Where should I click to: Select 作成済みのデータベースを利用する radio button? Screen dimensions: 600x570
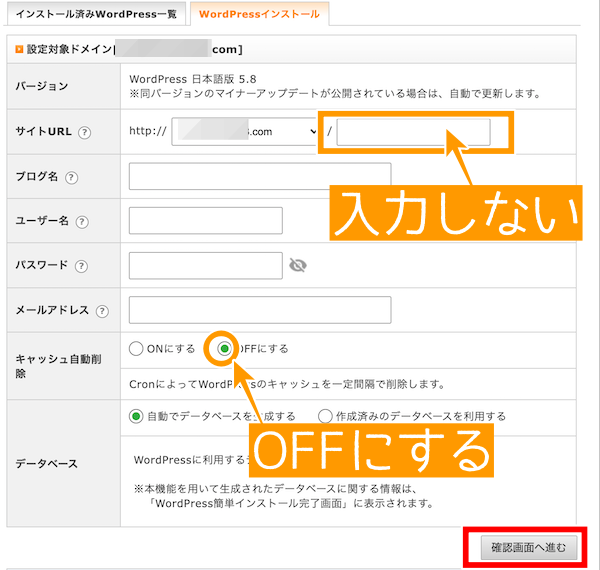click(x=325, y=416)
